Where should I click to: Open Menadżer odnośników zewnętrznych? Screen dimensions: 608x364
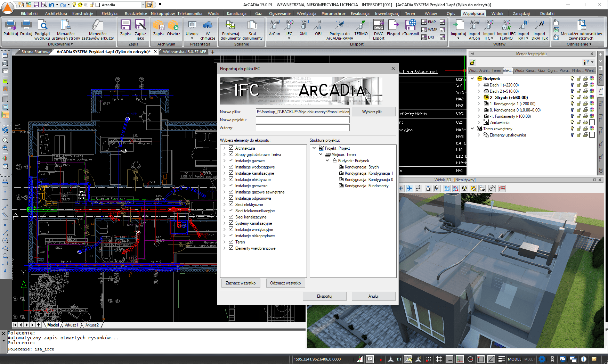(x=581, y=30)
